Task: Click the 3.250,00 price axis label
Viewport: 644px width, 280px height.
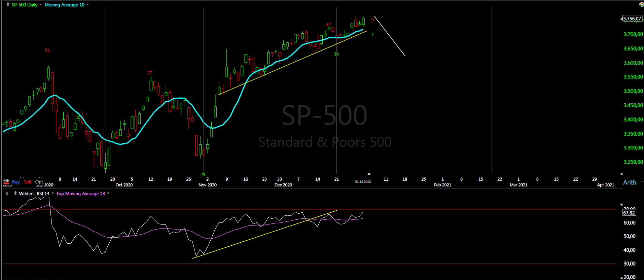Action: pyautogui.click(x=633, y=162)
